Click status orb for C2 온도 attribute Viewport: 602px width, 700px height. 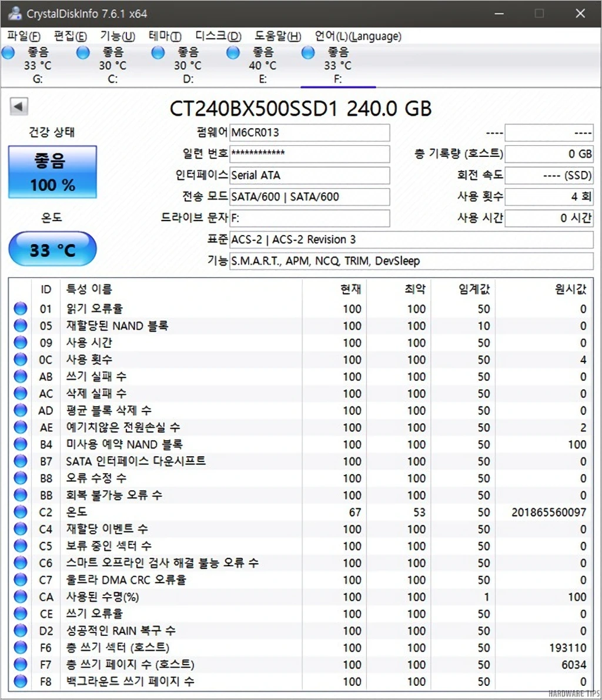tap(20, 512)
